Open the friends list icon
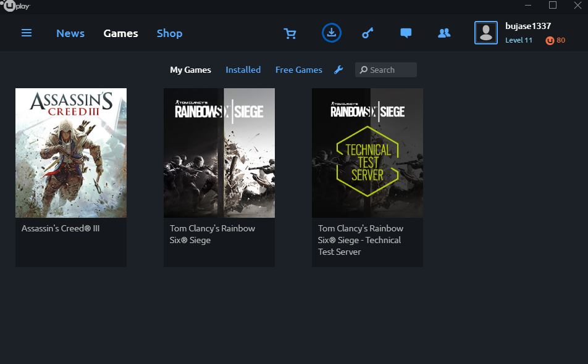The image size is (588, 364). point(444,33)
